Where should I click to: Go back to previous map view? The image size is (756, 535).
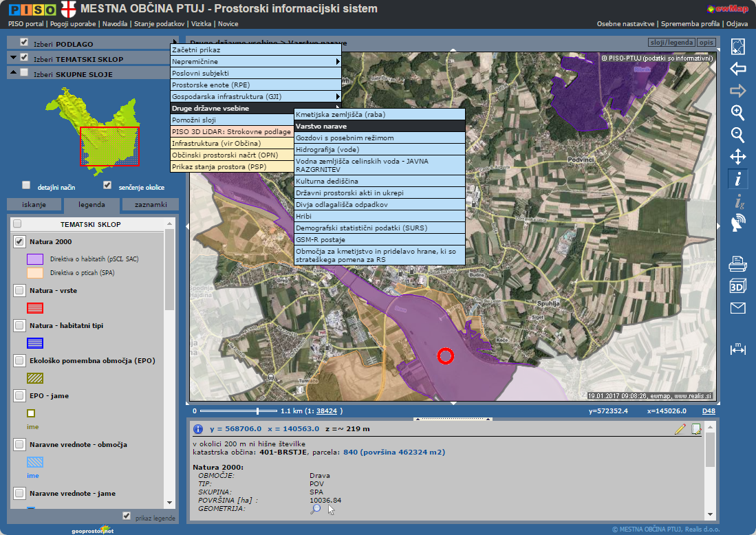tap(737, 69)
